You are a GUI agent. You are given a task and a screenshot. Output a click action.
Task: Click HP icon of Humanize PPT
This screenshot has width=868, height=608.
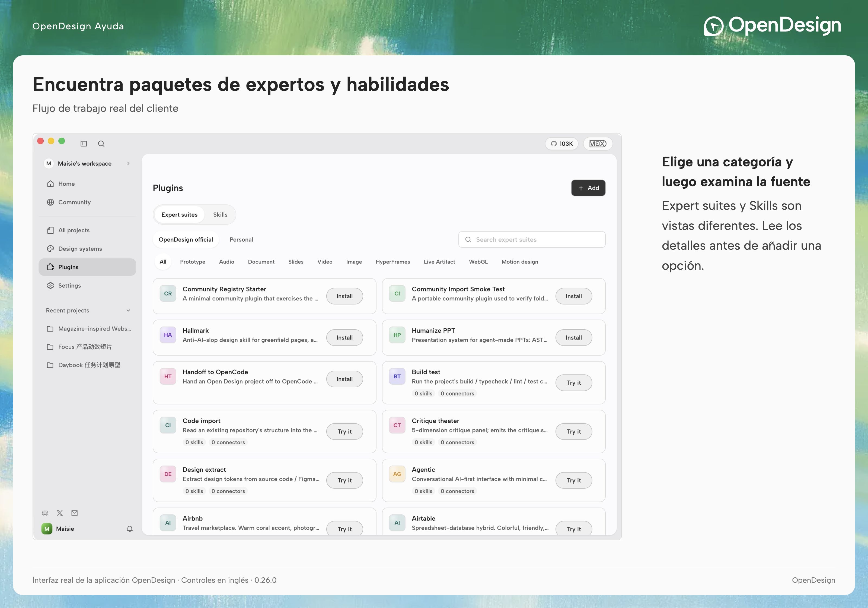[397, 335]
